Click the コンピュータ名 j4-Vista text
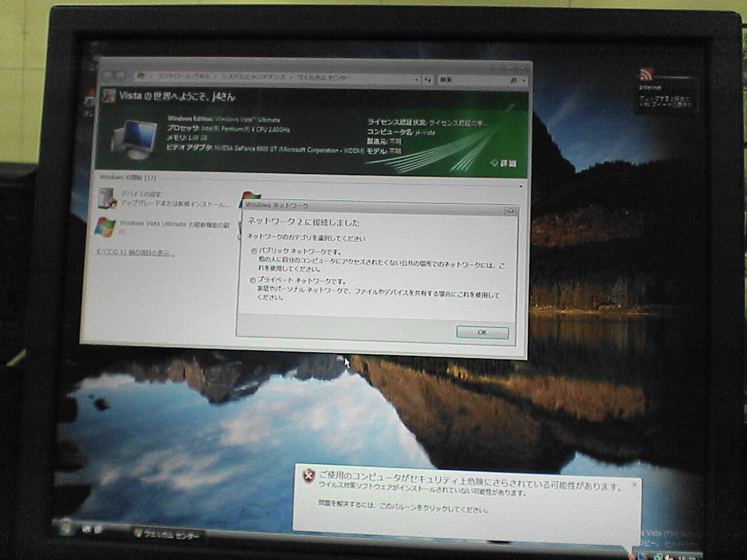This screenshot has width=747, height=560. tap(400, 132)
